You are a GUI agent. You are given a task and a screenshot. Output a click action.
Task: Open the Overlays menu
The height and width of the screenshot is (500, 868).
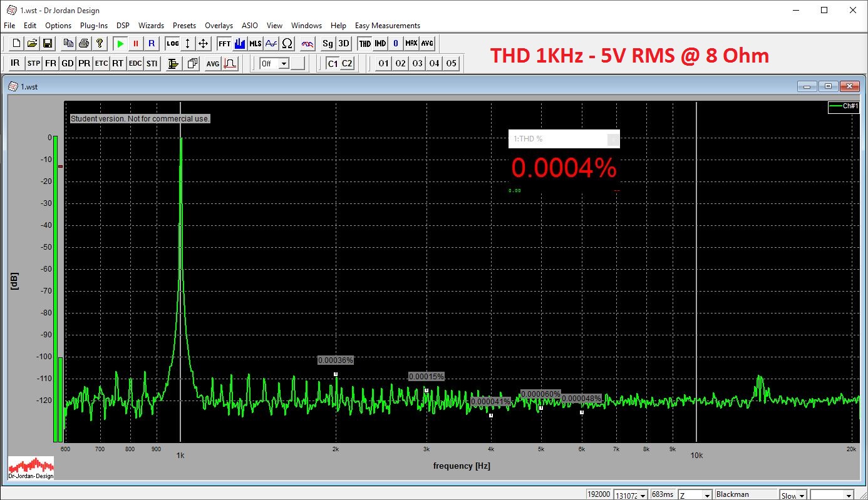click(219, 26)
